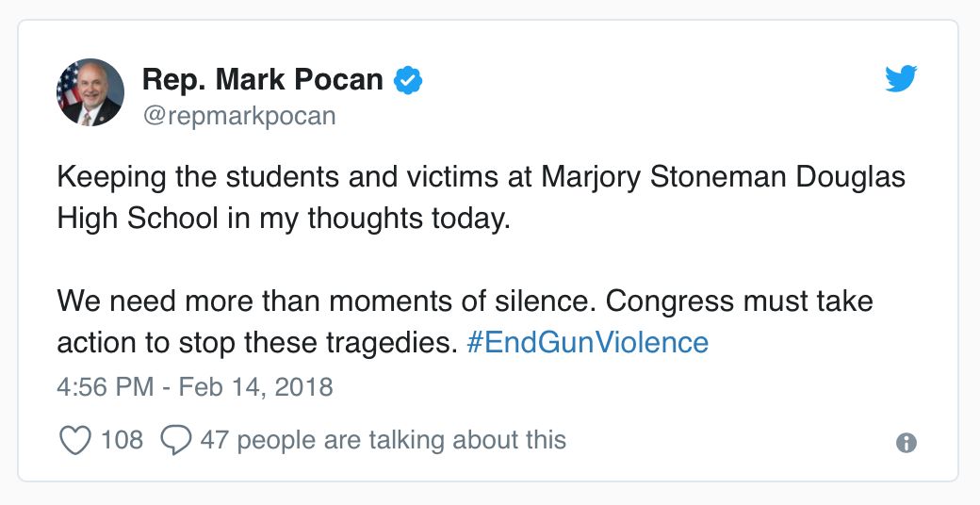Click the American flag in the avatar
Screen dimensions: 980x505
(x=67, y=91)
